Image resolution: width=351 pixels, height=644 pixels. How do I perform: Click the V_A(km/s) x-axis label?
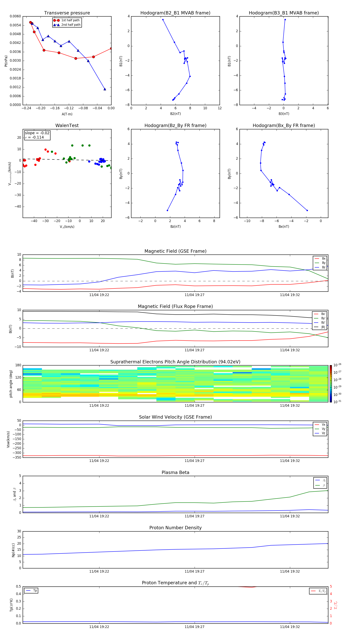pyautogui.click(x=67, y=227)
